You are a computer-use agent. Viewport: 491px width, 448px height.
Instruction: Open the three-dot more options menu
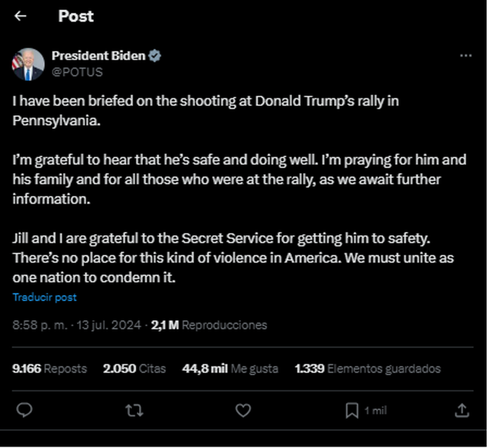coord(466,56)
